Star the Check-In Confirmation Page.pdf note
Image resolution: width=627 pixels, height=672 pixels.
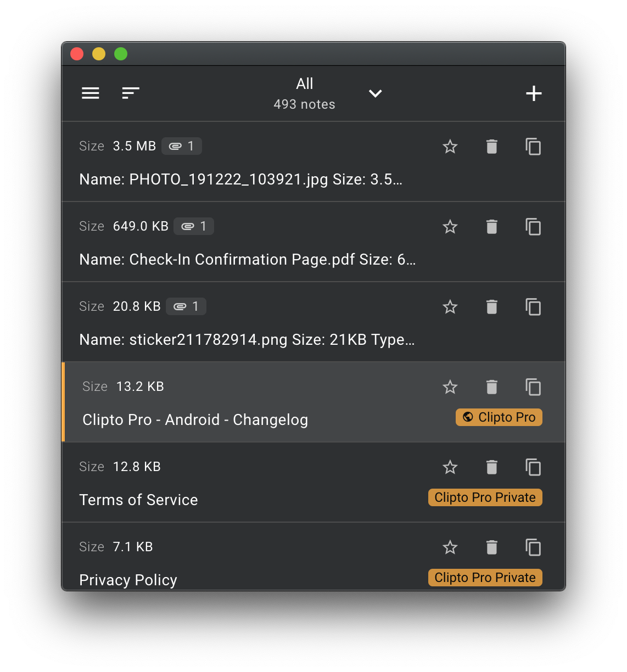pyautogui.click(x=450, y=227)
